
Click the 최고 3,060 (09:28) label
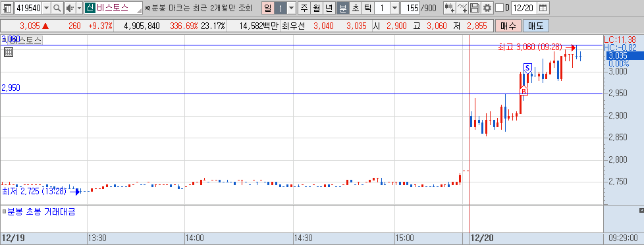pos(530,47)
